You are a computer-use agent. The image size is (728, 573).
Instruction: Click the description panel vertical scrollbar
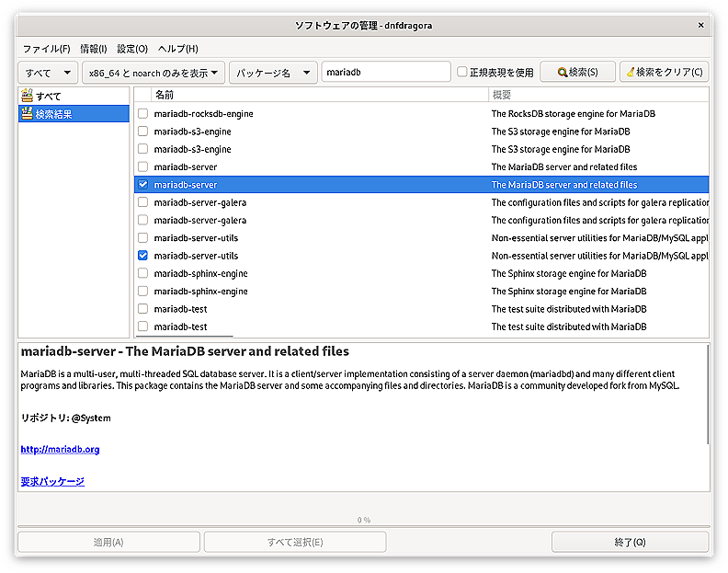click(708, 394)
